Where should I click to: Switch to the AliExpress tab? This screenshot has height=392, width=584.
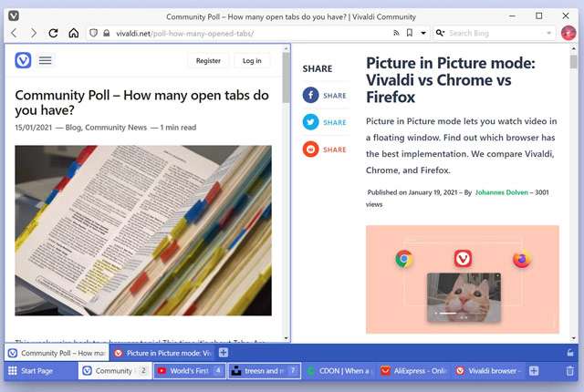[413, 370]
